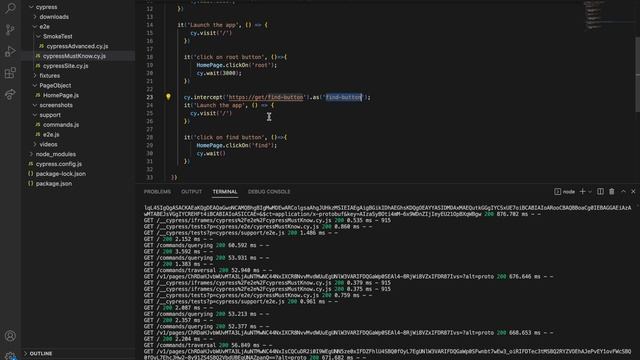Image resolution: width=640 pixels, height=360 pixels.
Task: Click on cy.wait() code on line 30
Action: (211, 153)
